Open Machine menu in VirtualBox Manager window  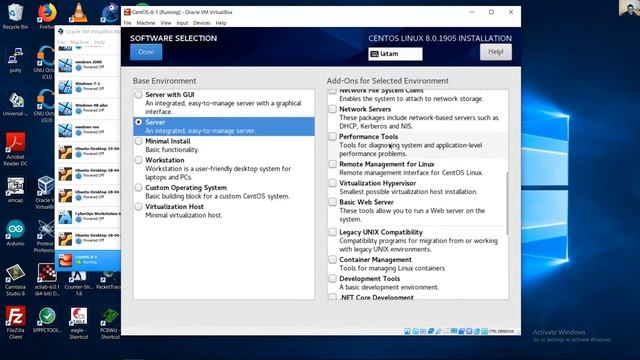click(x=79, y=42)
